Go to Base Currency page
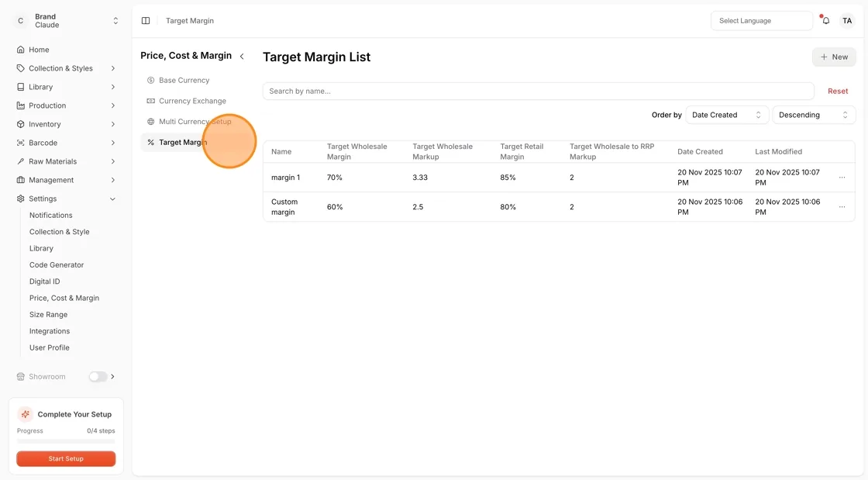This screenshot has height=480, width=868. pos(184,81)
